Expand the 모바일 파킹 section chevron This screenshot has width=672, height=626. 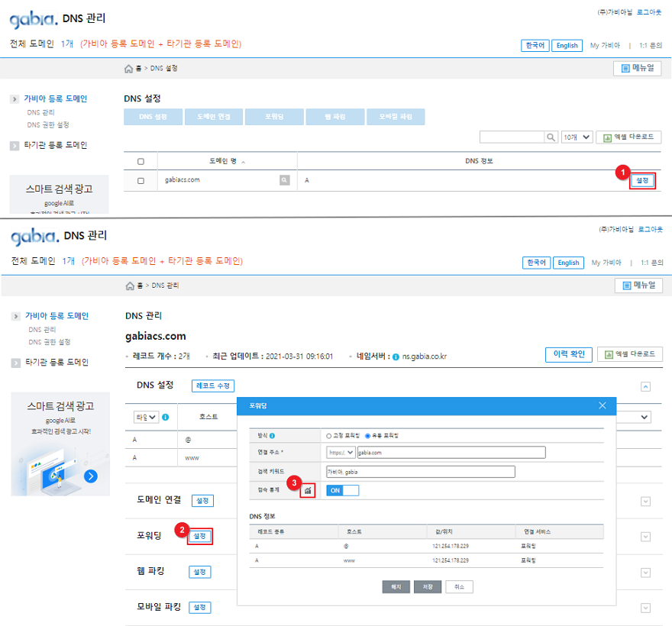point(646,608)
